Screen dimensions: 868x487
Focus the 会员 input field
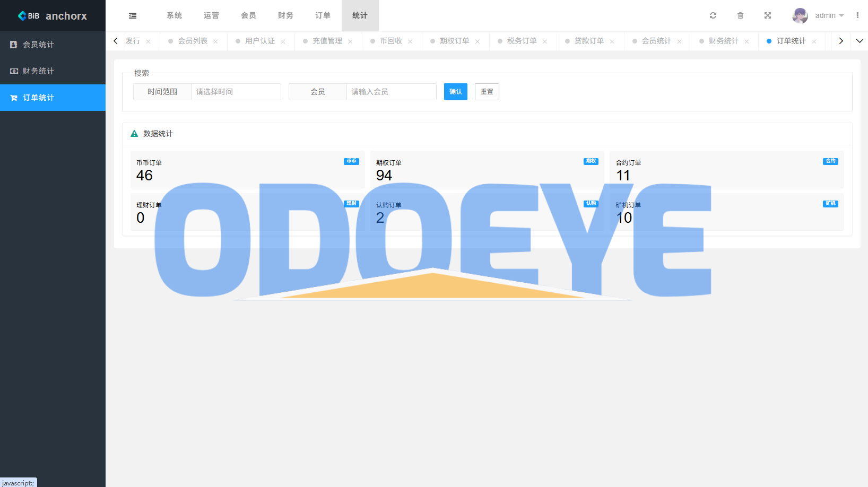(x=391, y=92)
